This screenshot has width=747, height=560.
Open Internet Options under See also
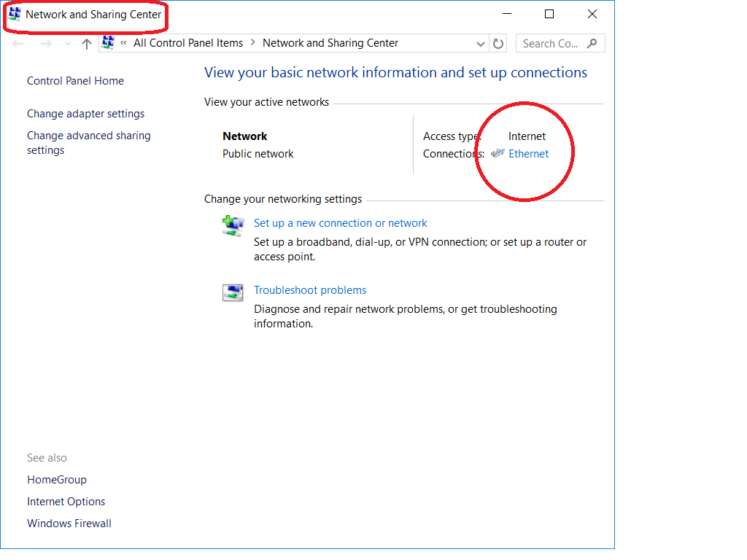pos(66,502)
